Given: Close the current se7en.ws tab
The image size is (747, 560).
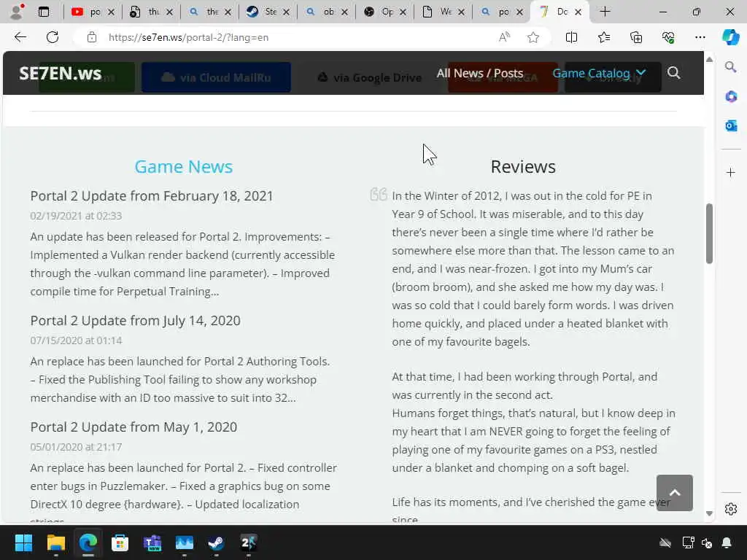Looking at the screenshot, I should click(x=578, y=12).
